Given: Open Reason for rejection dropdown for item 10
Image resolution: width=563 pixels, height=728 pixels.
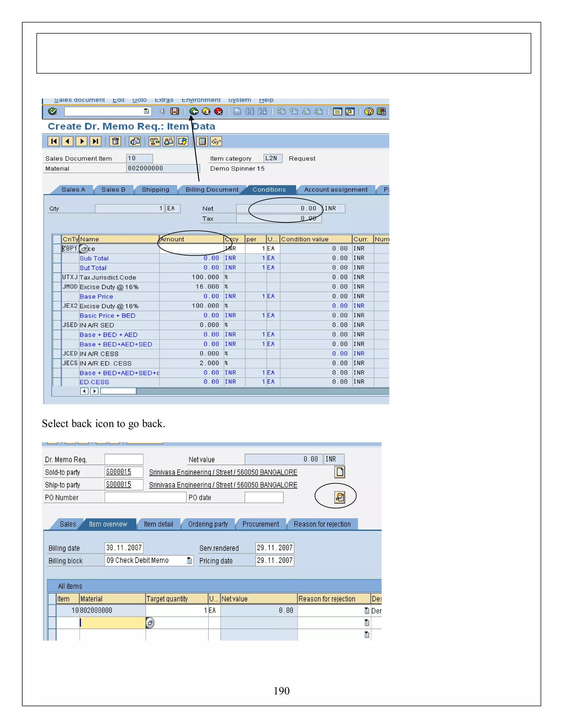Looking at the screenshot, I should (x=366, y=611).
